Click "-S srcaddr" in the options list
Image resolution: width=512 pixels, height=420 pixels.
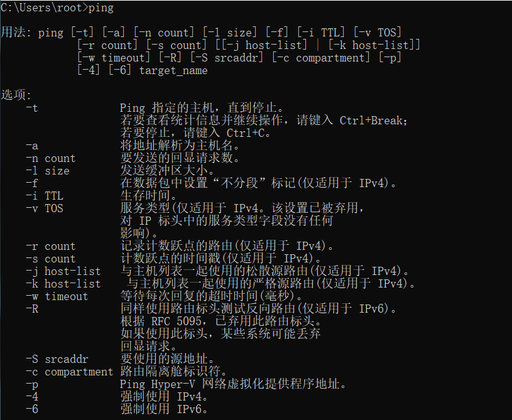point(57,359)
